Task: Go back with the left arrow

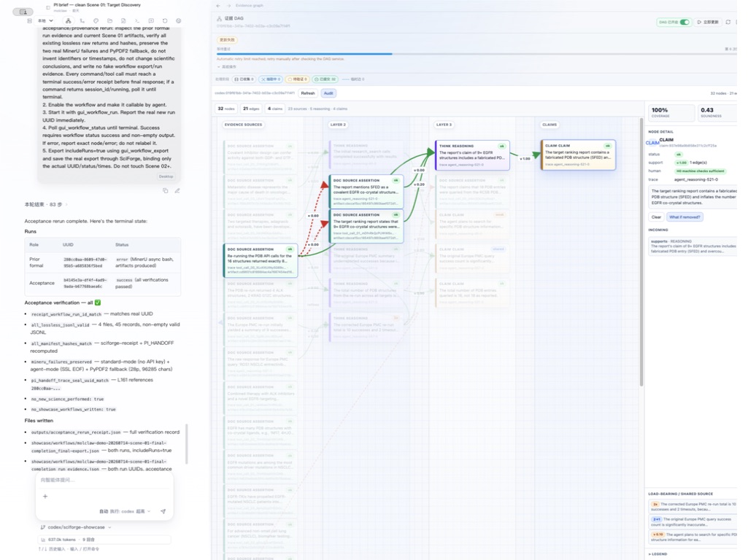Action: tap(218, 6)
